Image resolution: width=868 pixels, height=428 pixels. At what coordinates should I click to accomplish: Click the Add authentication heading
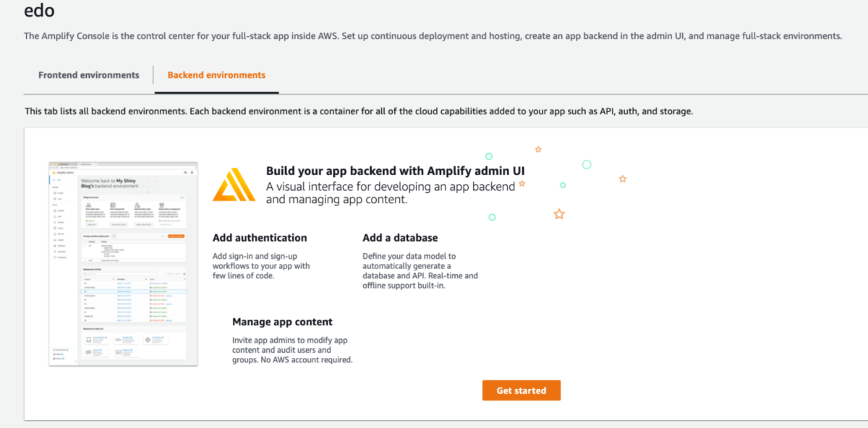[260, 238]
